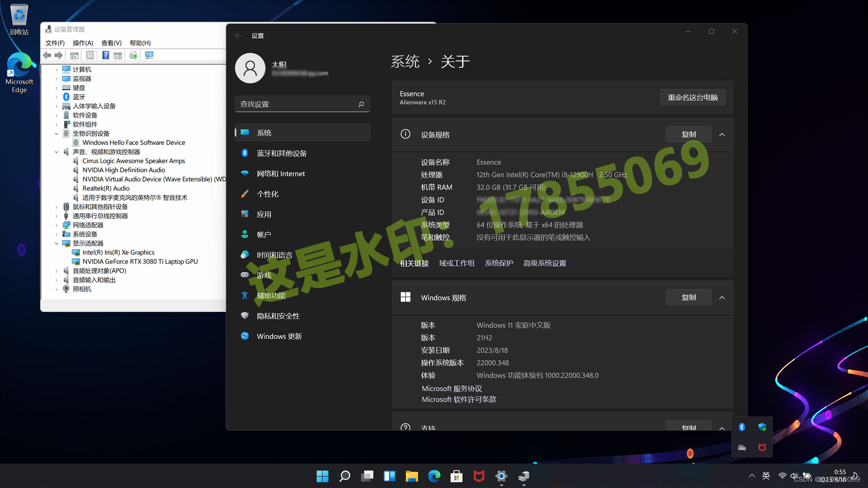Collapse the 声音、视频和游戏控制器 node
Viewport: 868px width, 488px height.
coord(57,152)
